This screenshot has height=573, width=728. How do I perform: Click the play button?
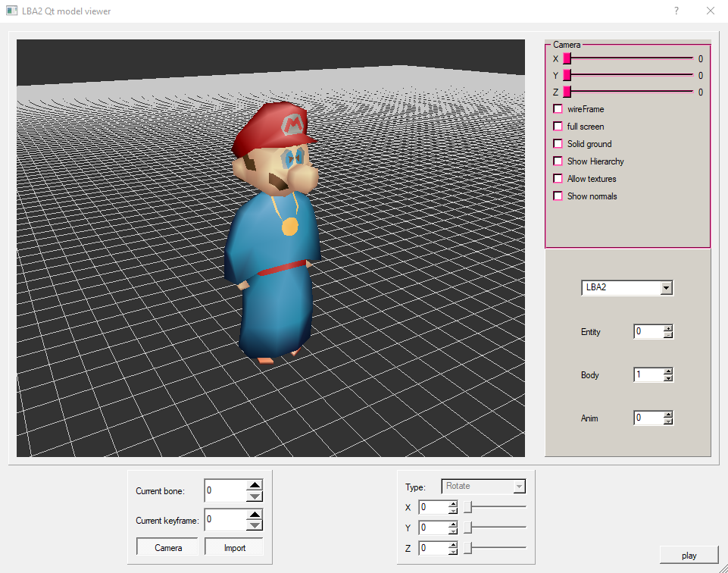[689, 556]
